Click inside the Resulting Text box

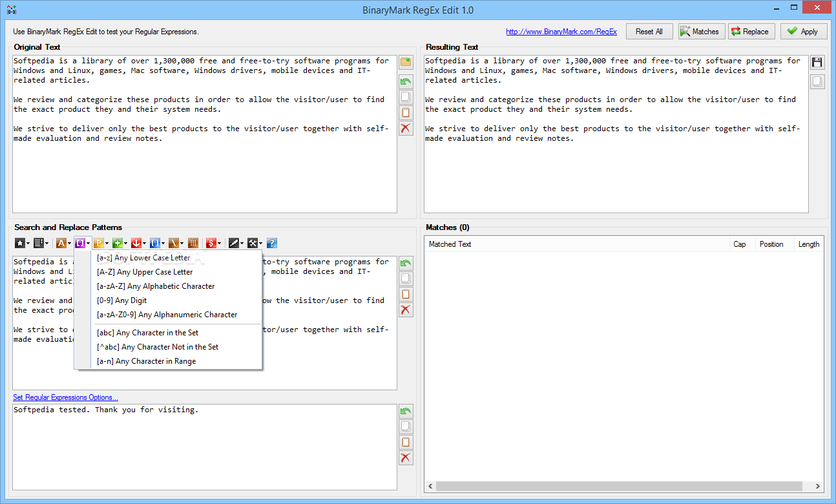(x=616, y=134)
